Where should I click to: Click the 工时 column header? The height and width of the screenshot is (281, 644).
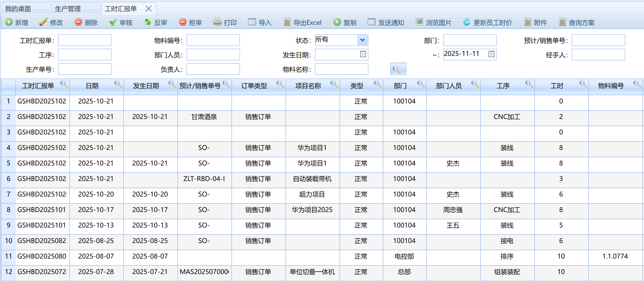[x=557, y=86]
